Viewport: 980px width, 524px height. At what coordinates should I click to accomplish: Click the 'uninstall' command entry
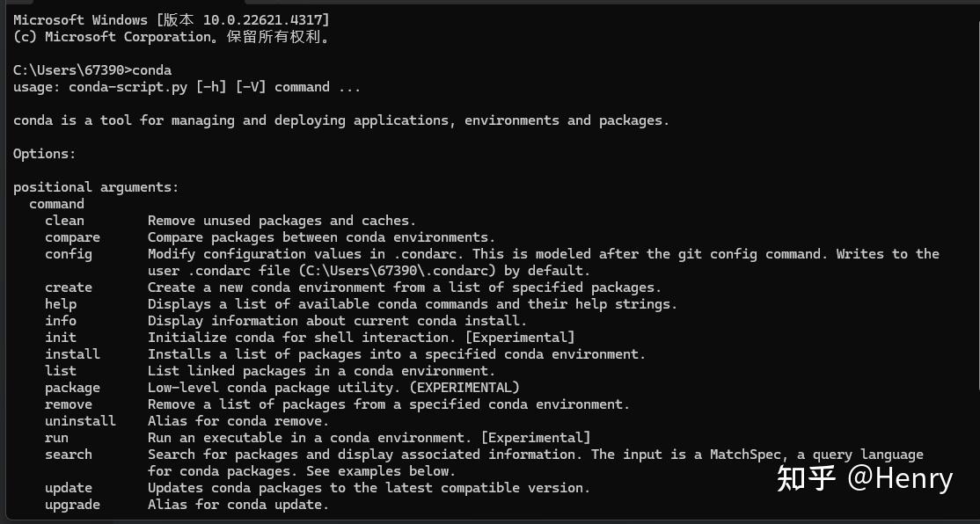click(x=81, y=421)
